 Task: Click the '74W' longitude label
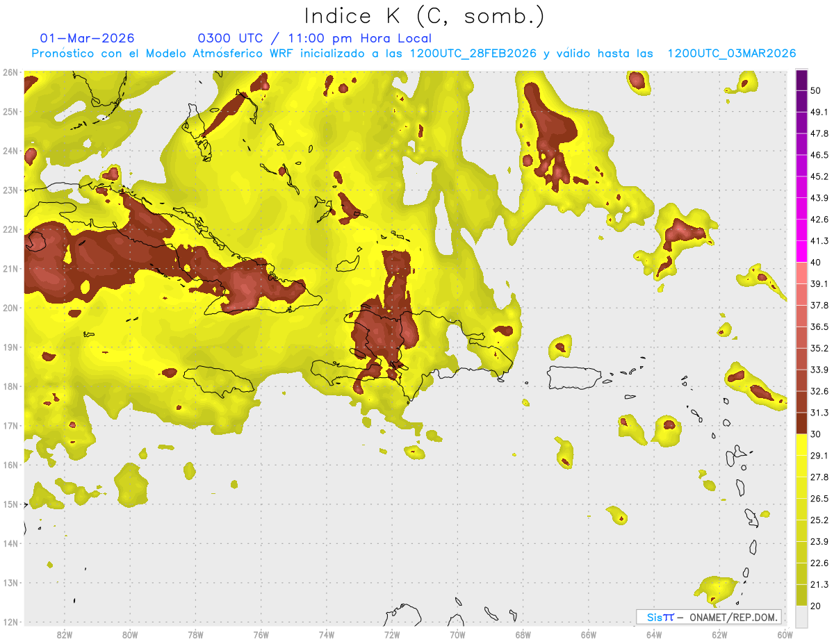pos(327,635)
